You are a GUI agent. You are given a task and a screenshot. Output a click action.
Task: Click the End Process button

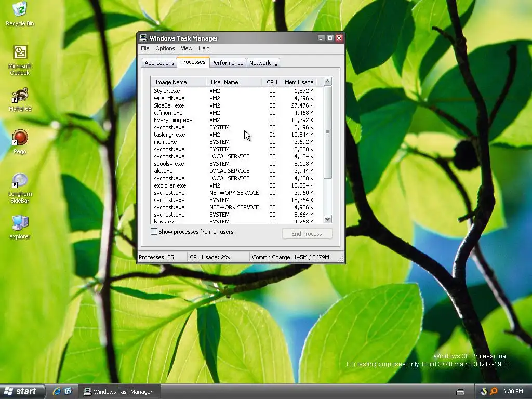307,234
